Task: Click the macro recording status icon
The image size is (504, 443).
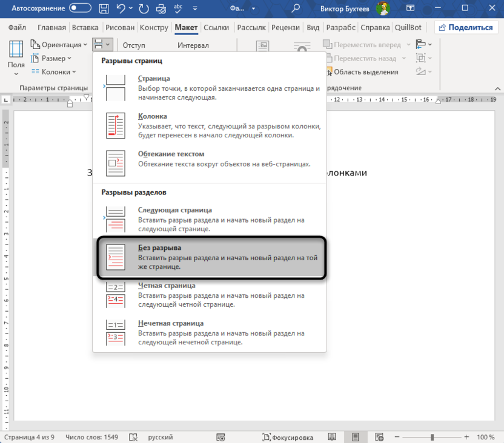Action: (220, 437)
